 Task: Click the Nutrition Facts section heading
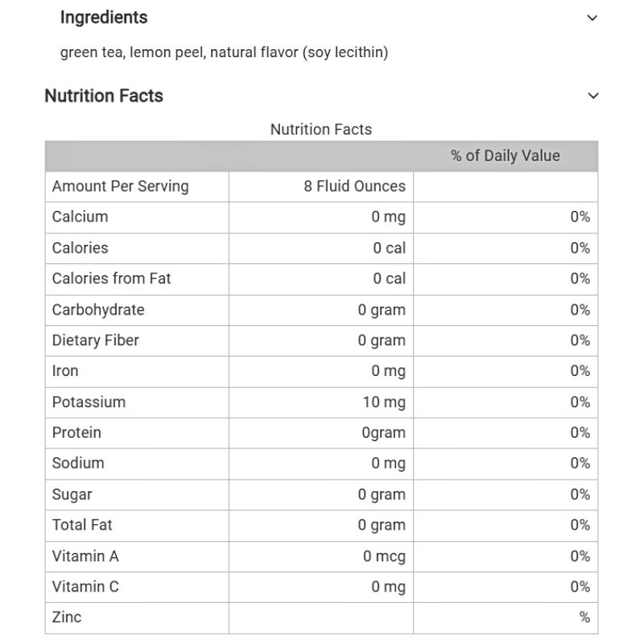[x=104, y=96]
